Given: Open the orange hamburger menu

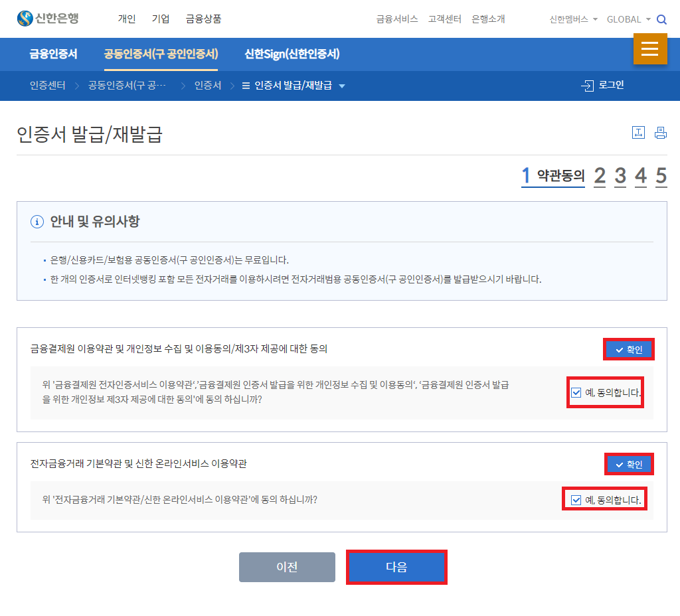Looking at the screenshot, I should pyautogui.click(x=650, y=49).
